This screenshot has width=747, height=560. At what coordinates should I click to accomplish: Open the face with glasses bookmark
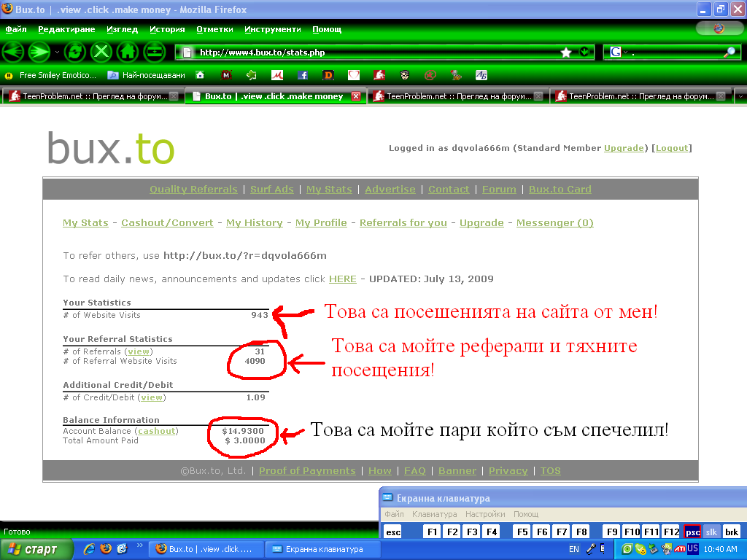click(x=404, y=75)
